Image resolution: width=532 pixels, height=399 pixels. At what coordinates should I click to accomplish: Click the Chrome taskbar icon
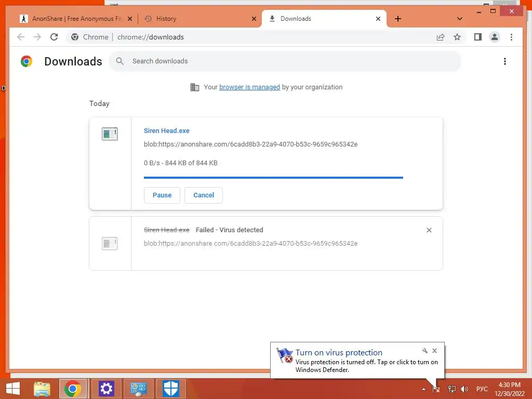click(x=73, y=389)
